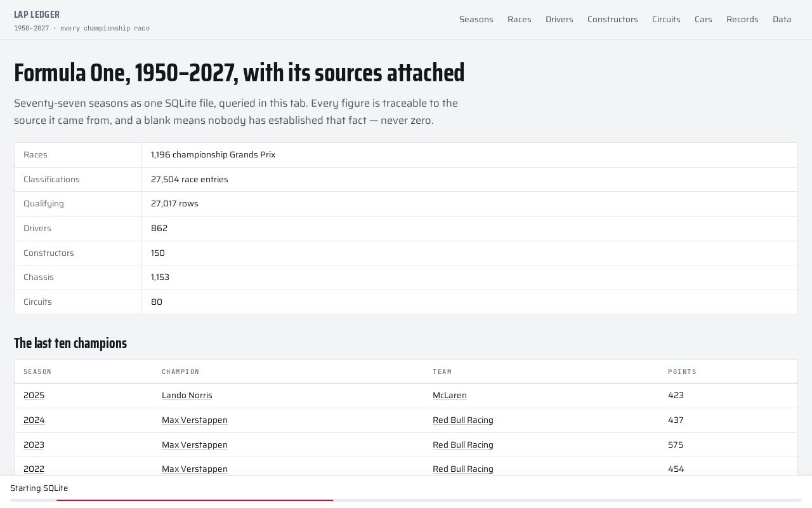Select the Chassis count '1,153'
The image size is (812, 508).
(160, 277)
